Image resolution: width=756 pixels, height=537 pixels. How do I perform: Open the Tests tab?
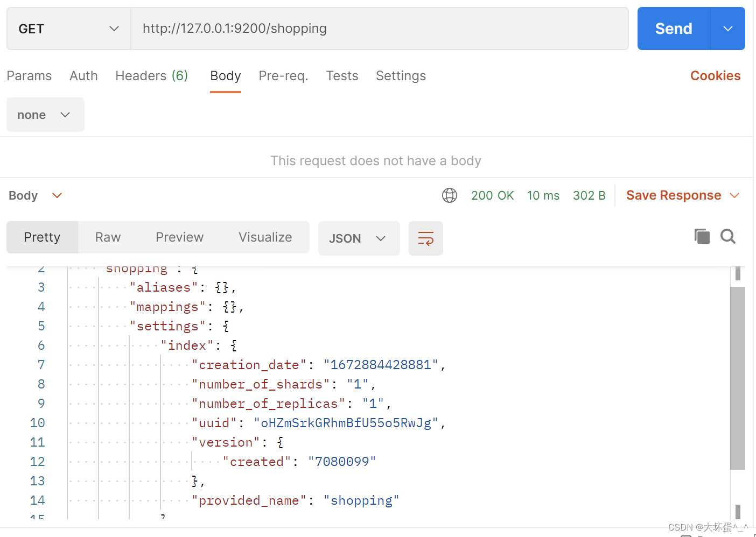point(342,76)
